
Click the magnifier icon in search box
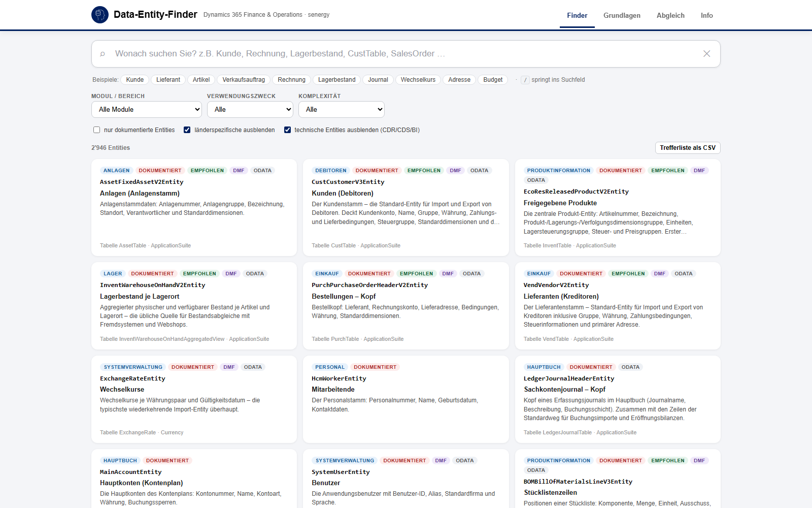pyautogui.click(x=103, y=54)
